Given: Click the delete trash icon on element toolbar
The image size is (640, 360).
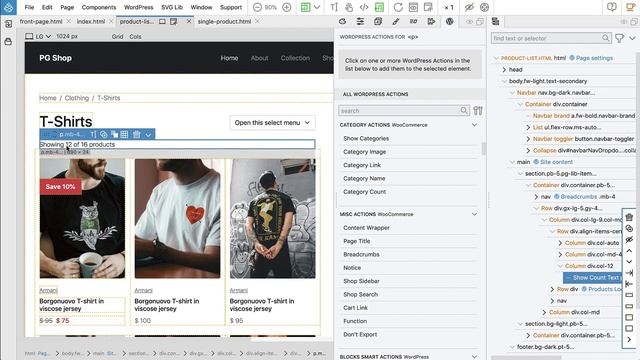Looking at the screenshot, I should [137, 134].
